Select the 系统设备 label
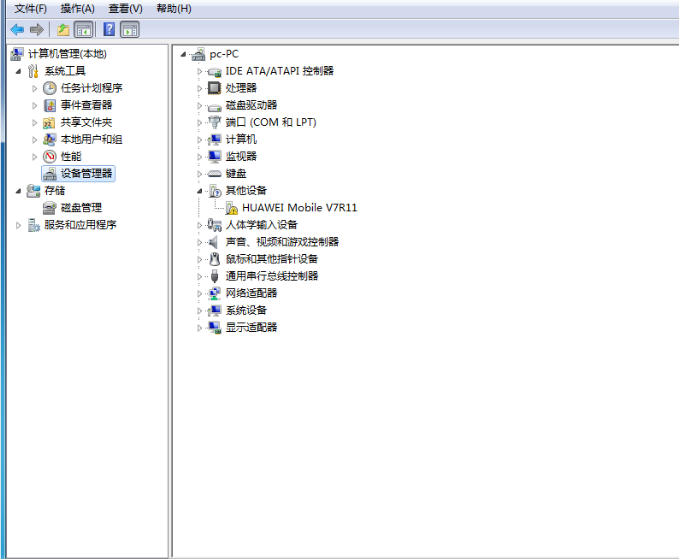This screenshot has height=559, width=679. pyautogui.click(x=246, y=310)
